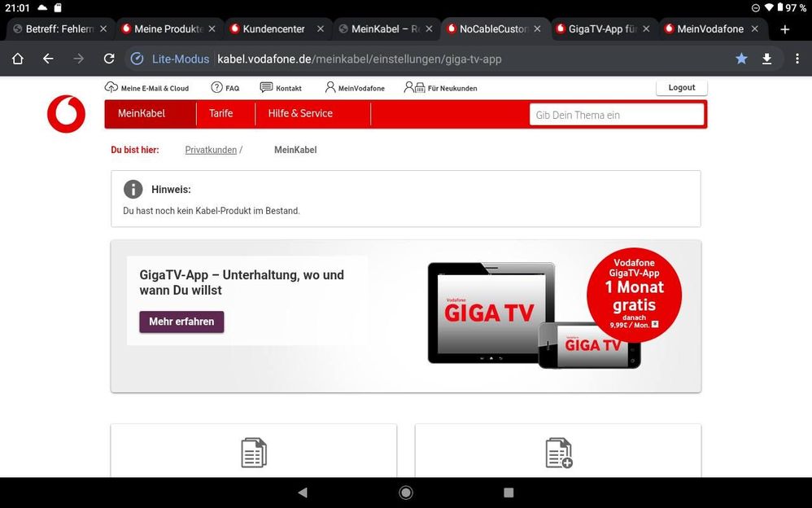812x508 pixels.
Task: Close the NoCableCustomer tab
Action: [x=538, y=29]
